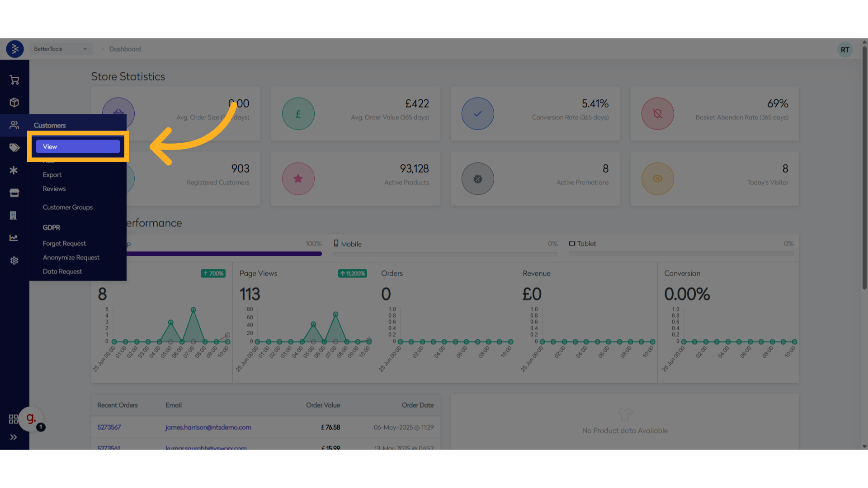Click the products box sidebar icon
Screen dimensions: 868x488
(x=14, y=103)
